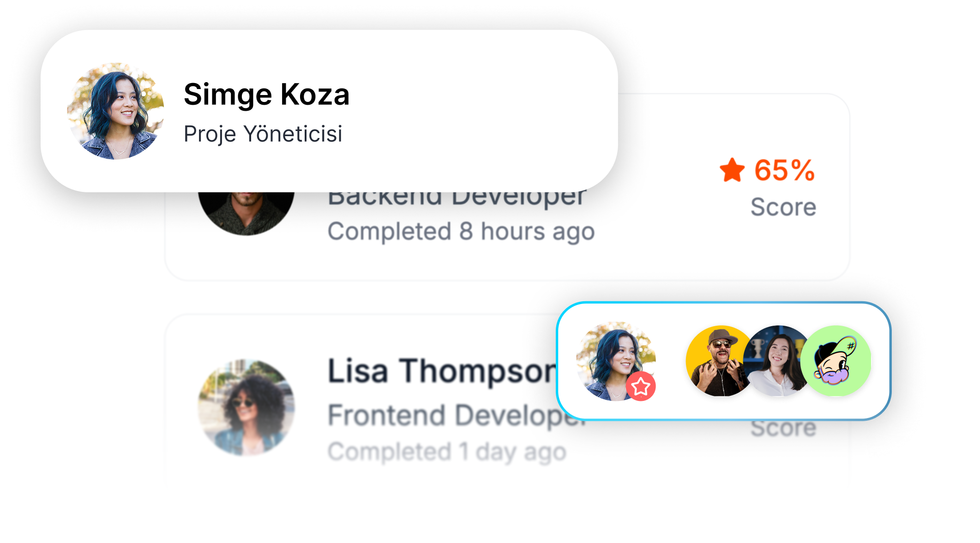This screenshot has height=543, width=980.
Task: Click the Backend Developer's dark profile photo
Action: [x=246, y=213]
